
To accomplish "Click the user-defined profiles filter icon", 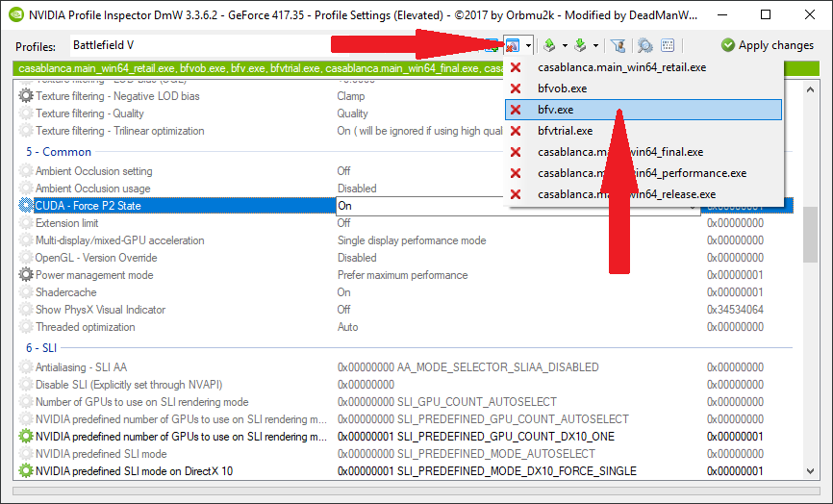I will pyautogui.click(x=618, y=45).
